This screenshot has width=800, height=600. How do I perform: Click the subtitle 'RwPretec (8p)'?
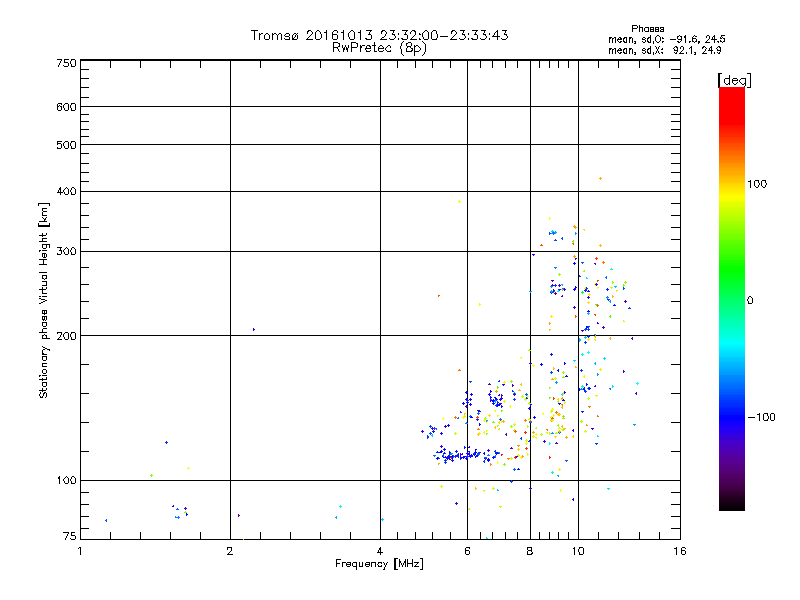(x=379, y=48)
